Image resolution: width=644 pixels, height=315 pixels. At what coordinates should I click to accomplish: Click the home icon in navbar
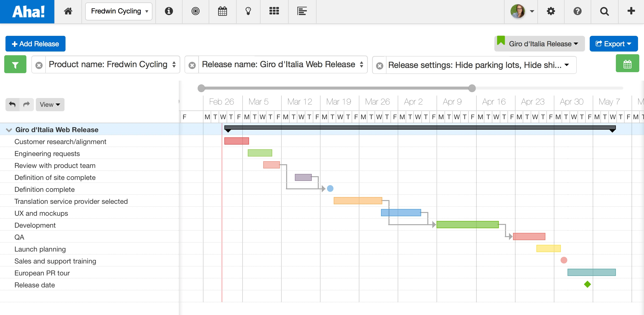(68, 11)
